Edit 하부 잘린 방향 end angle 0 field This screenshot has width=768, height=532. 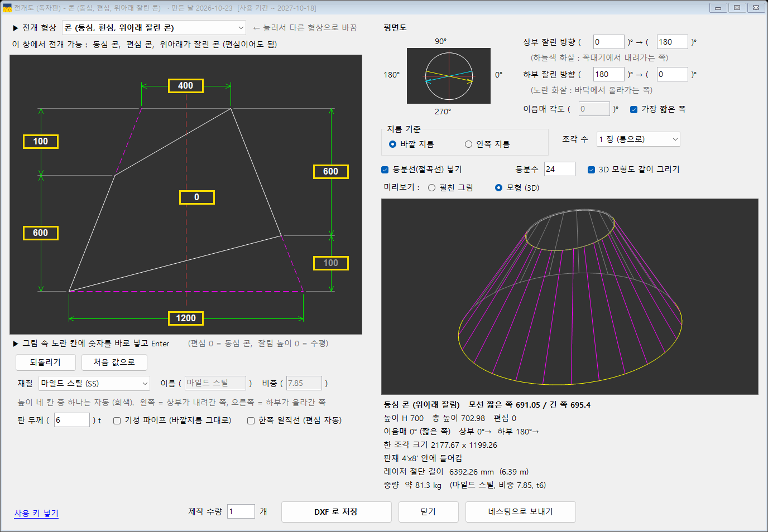pos(673,75)
